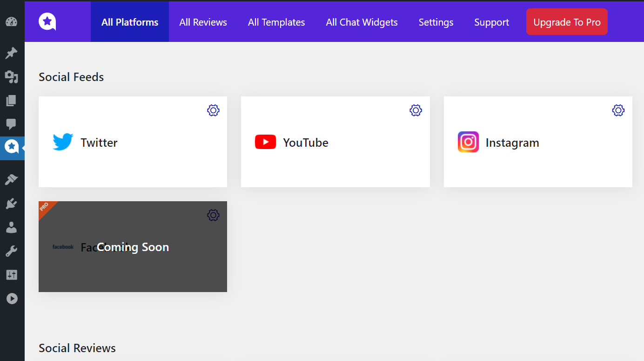Select the Instagram platform name
644x361 pixels.
(x=512, y=143)
